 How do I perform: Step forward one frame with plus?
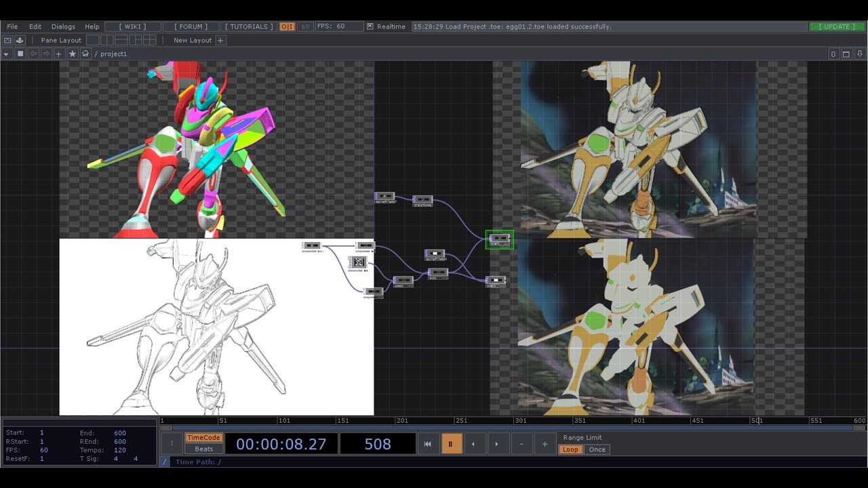pos(545,444)
